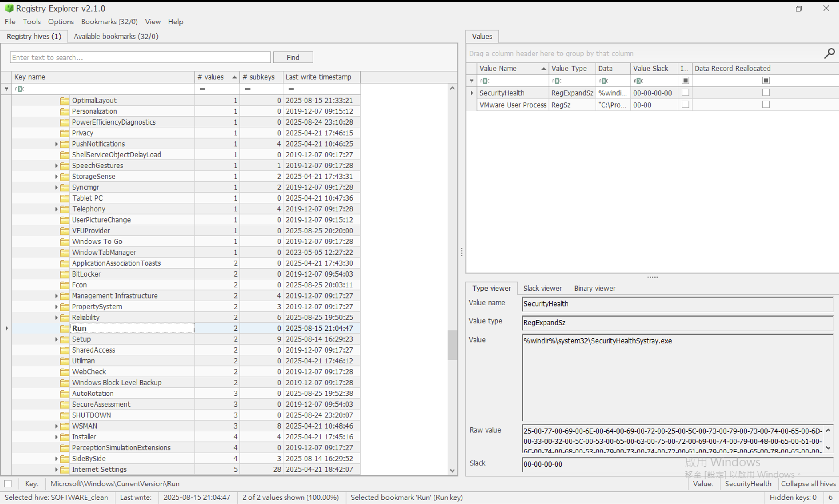Click the BitLocker folder icon
839x504 pixels.
click(x=65, y=274)
